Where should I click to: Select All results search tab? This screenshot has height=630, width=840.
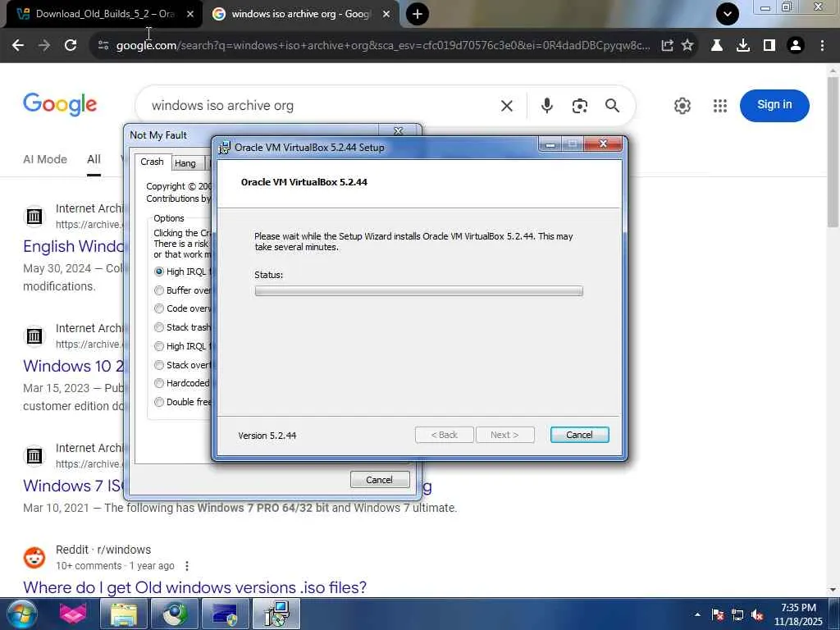(x=94, y=159)
